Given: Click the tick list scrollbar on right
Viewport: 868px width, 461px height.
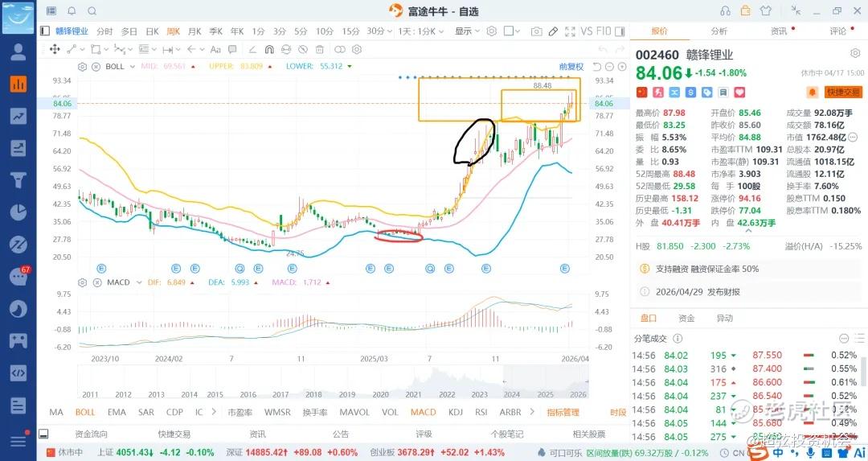Looking at the screenshot, I should [862, 373].
